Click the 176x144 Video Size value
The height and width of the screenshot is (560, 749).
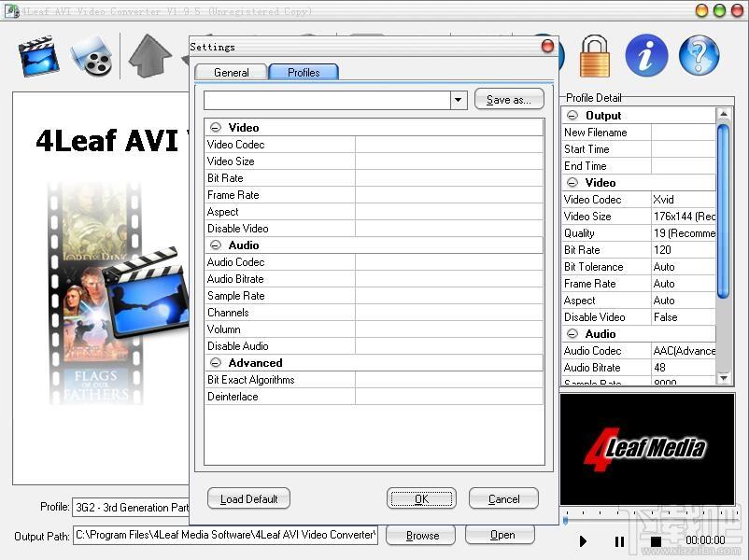tap(684, 217)
